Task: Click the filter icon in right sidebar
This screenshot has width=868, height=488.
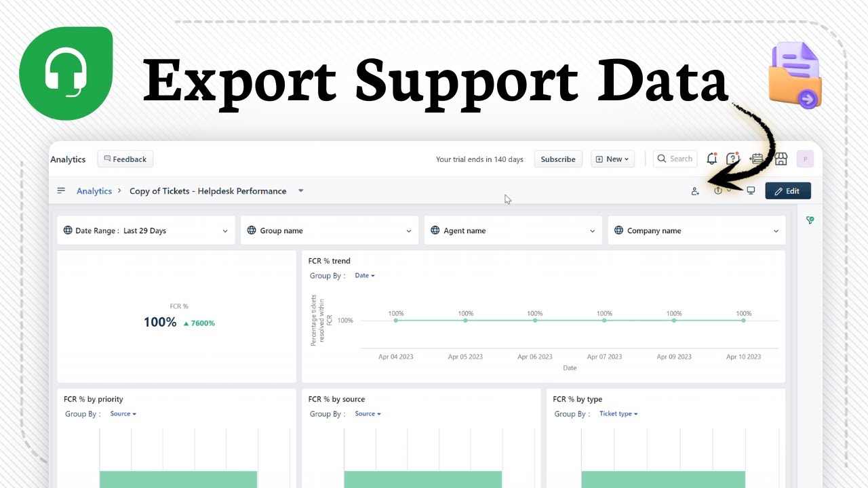Action: click(x=810, y=220)
